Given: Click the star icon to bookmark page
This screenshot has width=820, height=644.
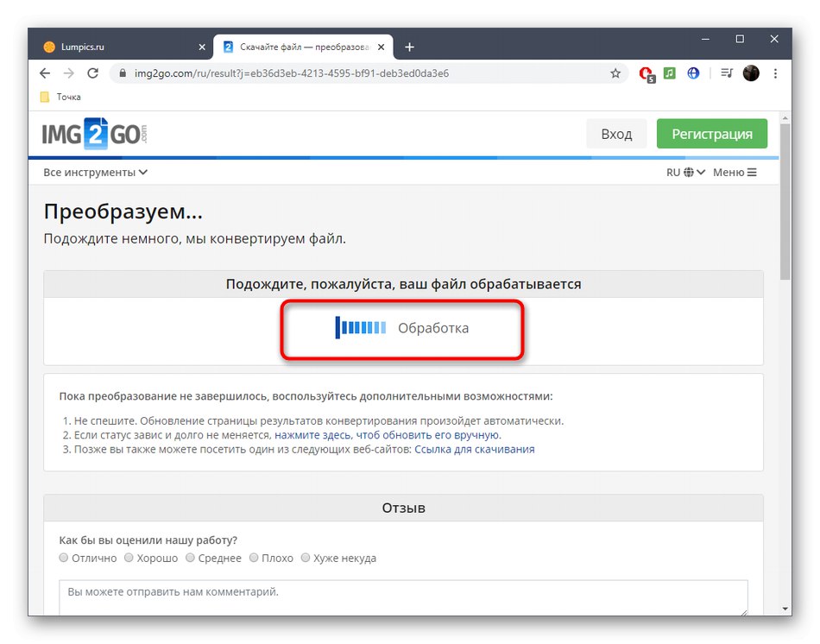Looking at the screenshot, I should click(x=616, y=73).
